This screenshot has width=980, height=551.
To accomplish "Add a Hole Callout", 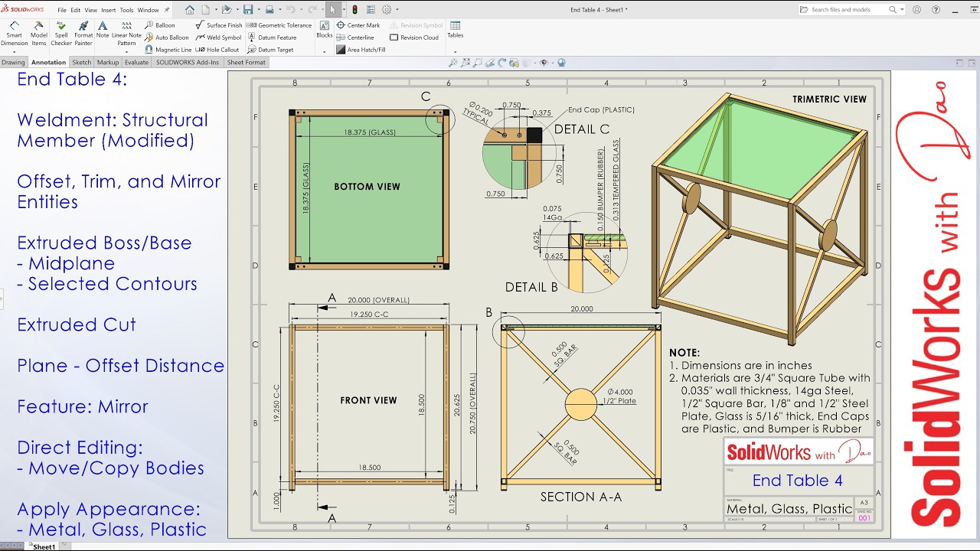I will [217, 50].
